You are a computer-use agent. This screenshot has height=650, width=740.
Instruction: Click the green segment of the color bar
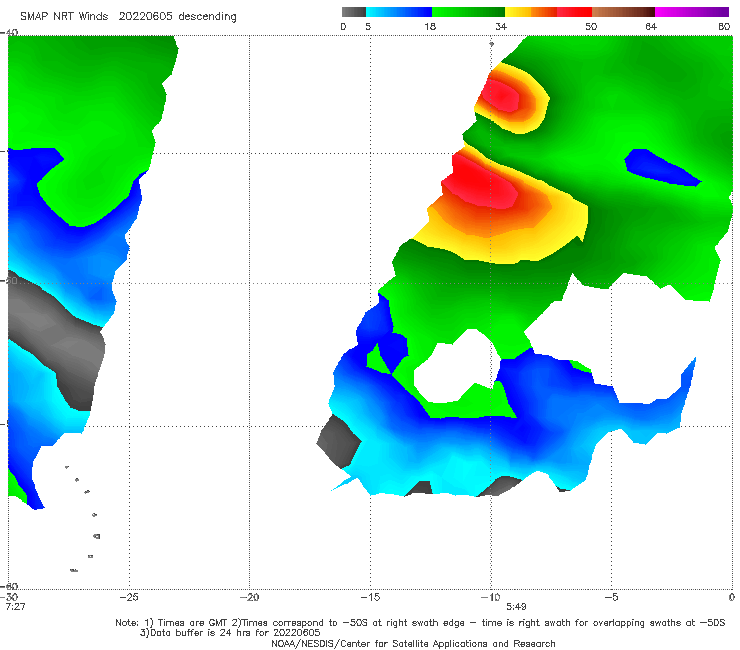pyautogui.click(x=468, y=12)
